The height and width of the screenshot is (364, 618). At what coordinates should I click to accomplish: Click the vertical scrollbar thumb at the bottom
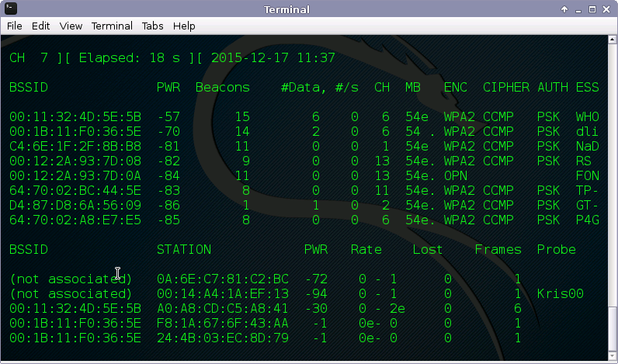click(x=613, y=328)
